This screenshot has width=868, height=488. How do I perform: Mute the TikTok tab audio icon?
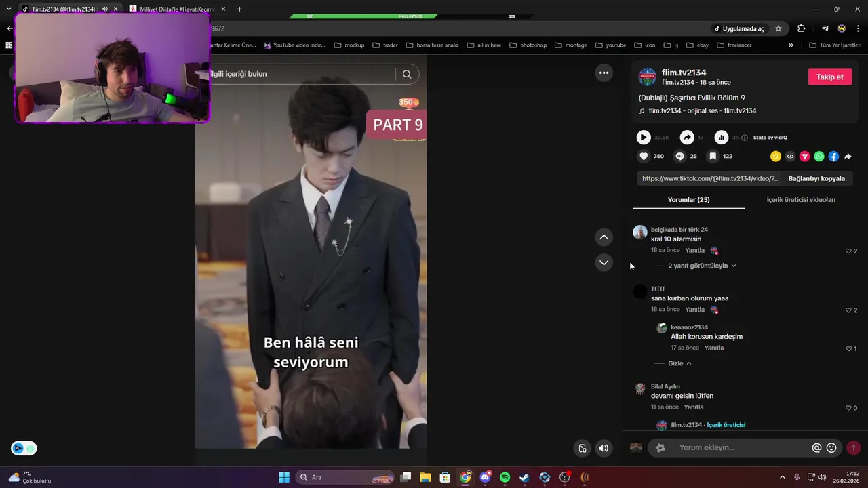104,9
